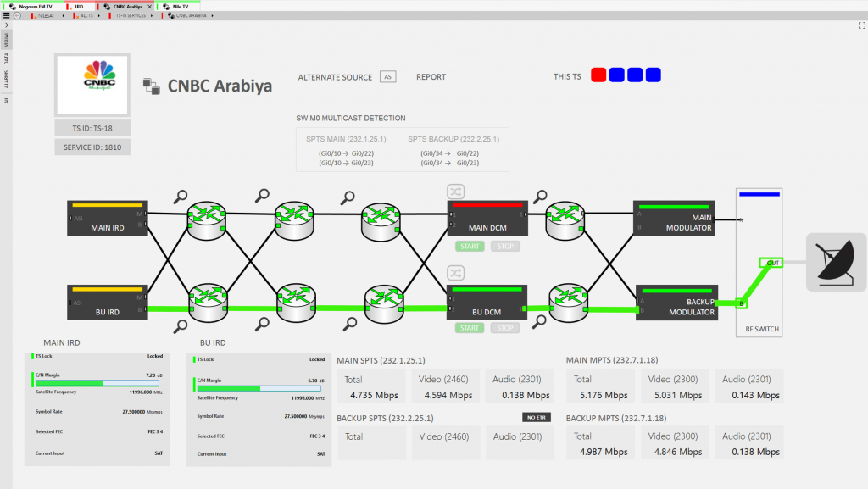Select the VISUAL side tab
The width and height of the screenshot is (868, 489).
coord(6,39)
